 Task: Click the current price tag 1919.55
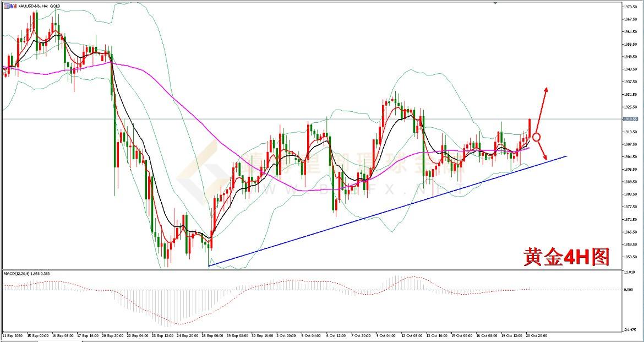630,119
